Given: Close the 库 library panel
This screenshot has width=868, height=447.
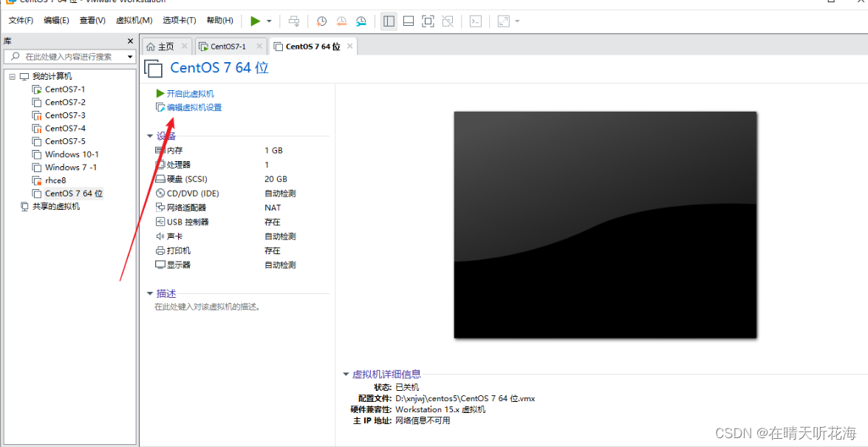Looking at the screenshot, I should (131, 41).
